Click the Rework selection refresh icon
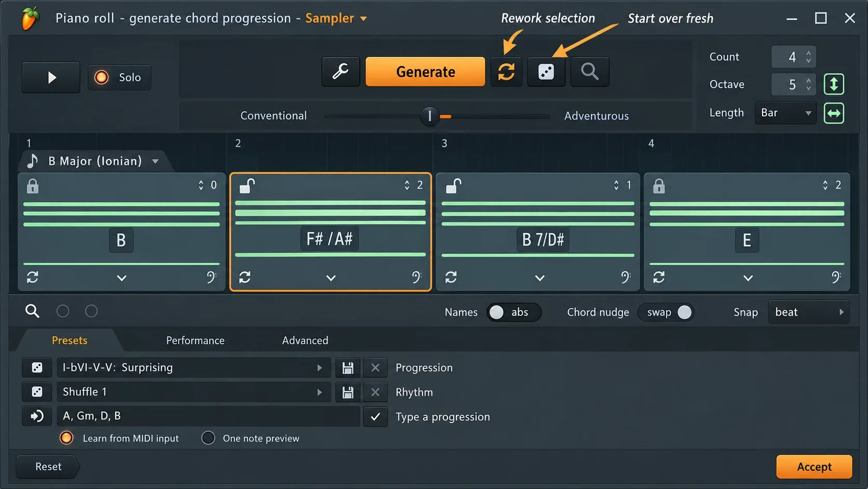The image size is (868, 489). click(x=506, y=72)
